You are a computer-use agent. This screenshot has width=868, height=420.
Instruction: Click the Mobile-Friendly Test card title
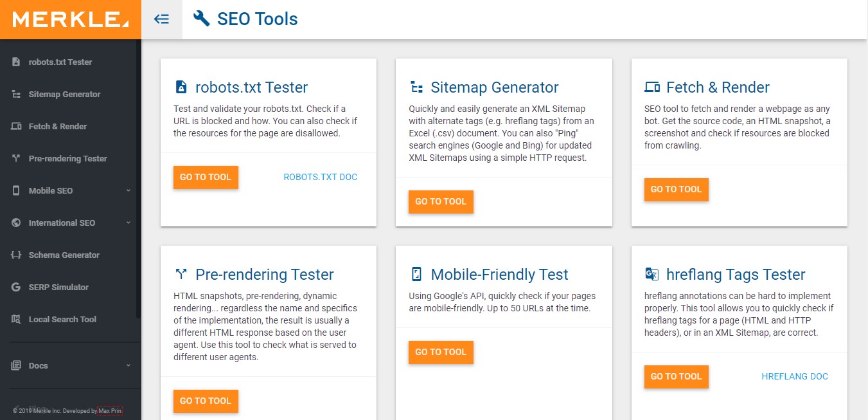[500, 275]
